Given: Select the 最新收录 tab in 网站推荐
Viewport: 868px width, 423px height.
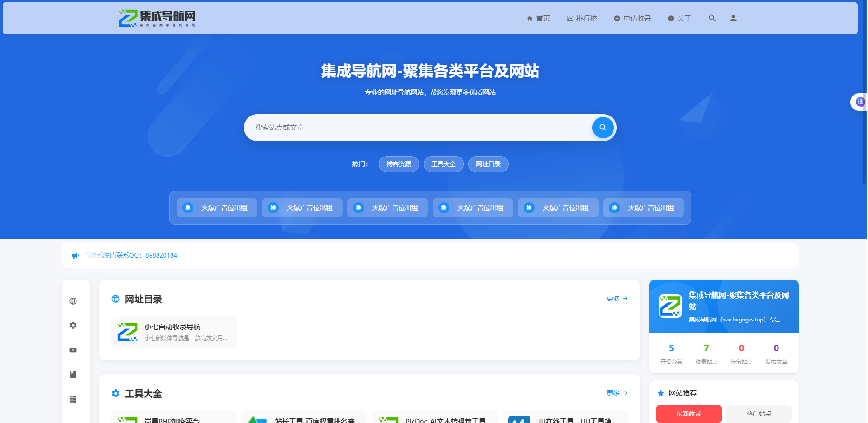Looking at the screenshot, I should point(689,414).
